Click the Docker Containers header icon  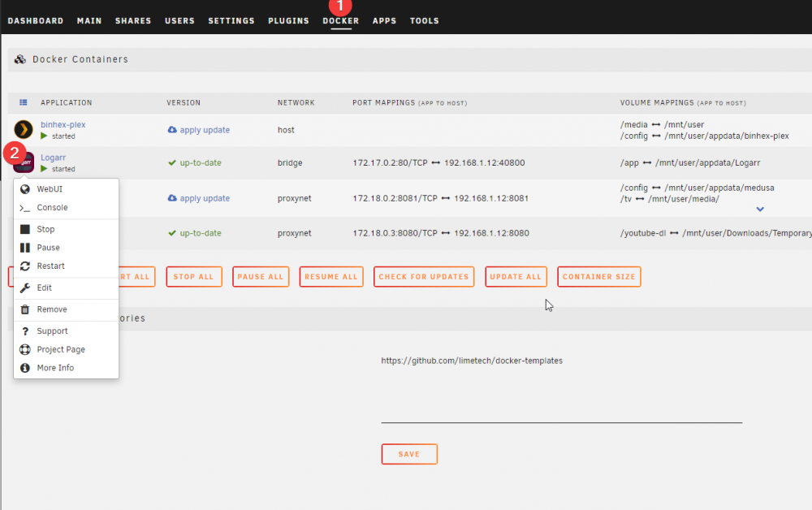20,59
